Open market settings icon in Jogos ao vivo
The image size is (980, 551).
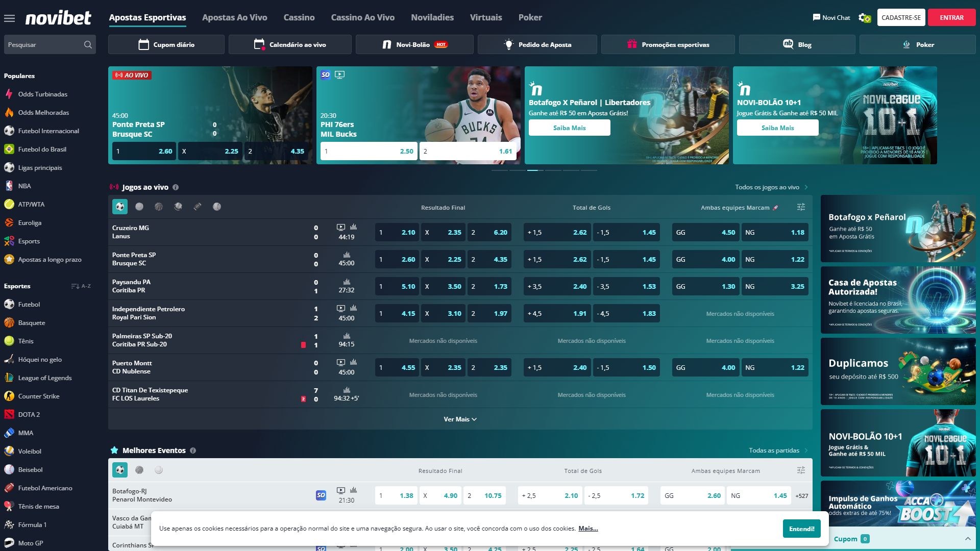[x=801, y=207]
